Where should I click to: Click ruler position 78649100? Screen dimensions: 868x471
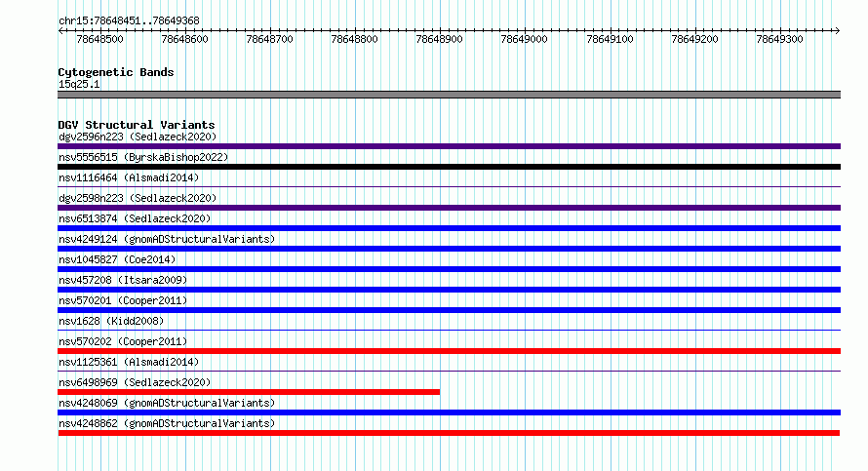610,39
